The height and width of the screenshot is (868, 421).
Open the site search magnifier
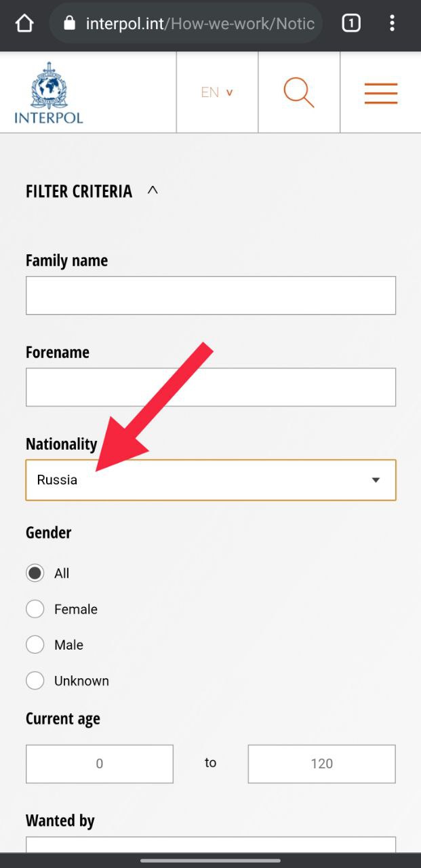[299, 92]
